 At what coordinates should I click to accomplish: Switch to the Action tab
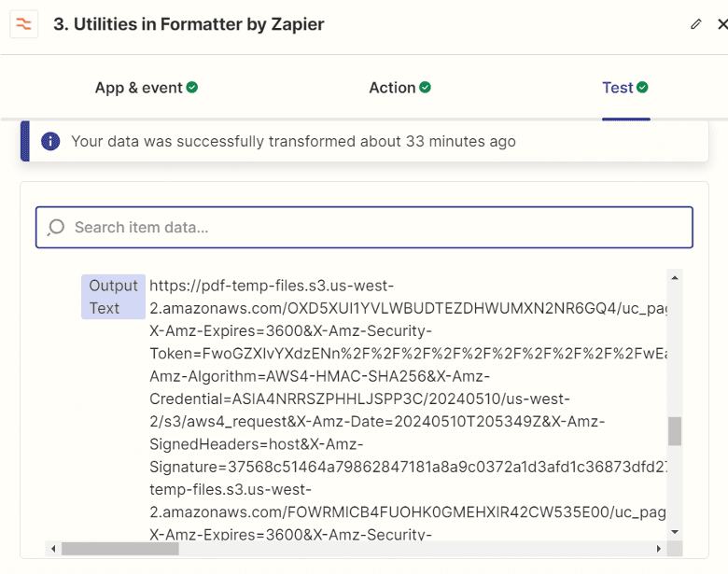click(x=399, y=88)
